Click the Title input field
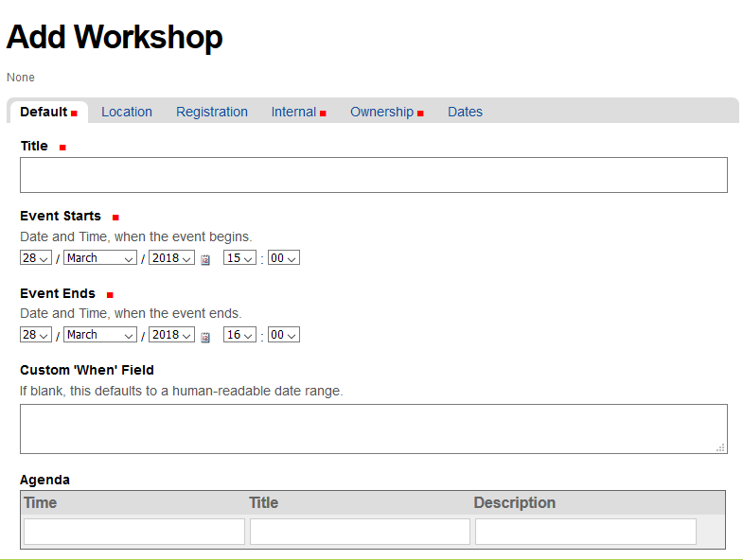 coord(374,175)
